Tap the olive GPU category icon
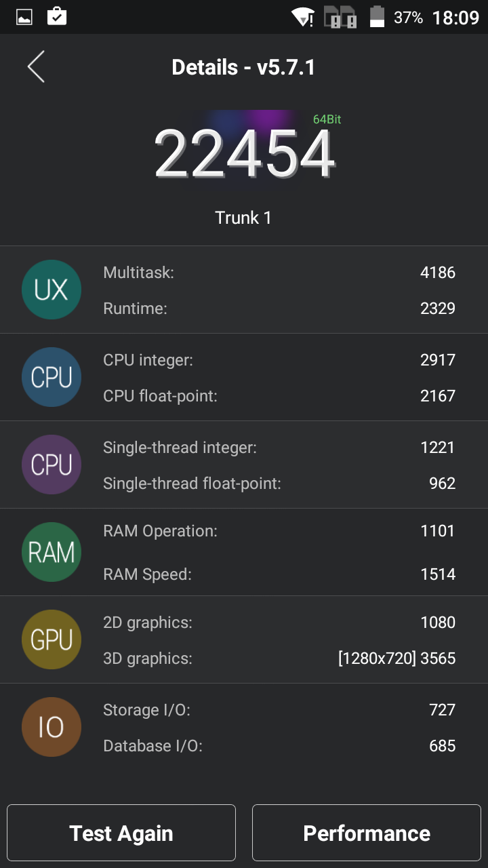The image size is (488, 868). pos(52,639)
